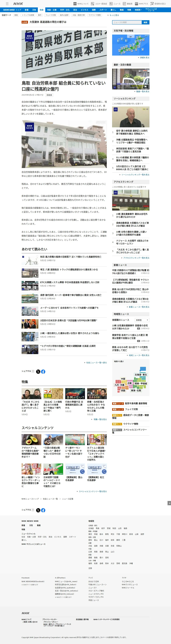171x644 pixels.
Task: Open ranking item 川崎 遺体遺棄事件 自宅外
Action: coord(132,215)
